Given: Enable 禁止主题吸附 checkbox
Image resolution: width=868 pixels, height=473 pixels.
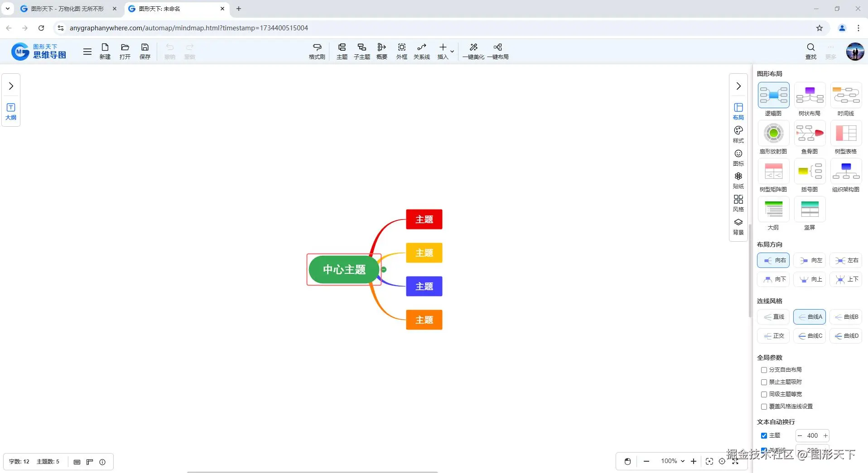Looking at the screenshot, I should pos(764,382).
